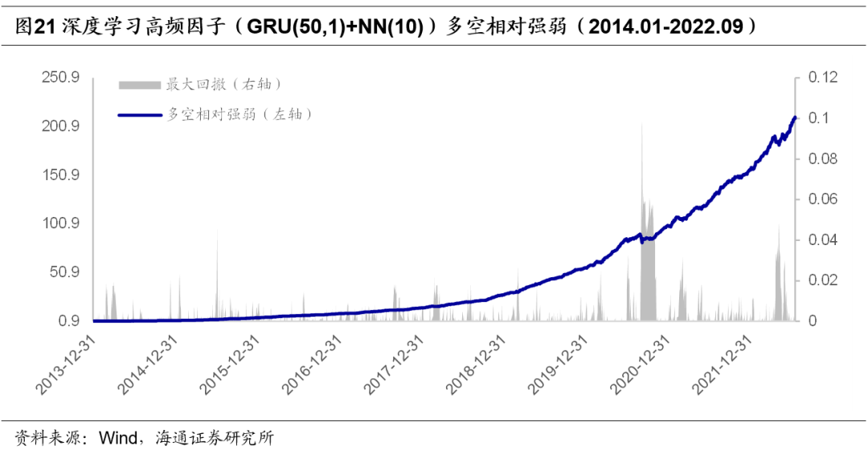Image resolution: width=868 pixels, height=450 pixels.
Task: Click x-axis date label 2019-12-31
Action: pos(559,364)
